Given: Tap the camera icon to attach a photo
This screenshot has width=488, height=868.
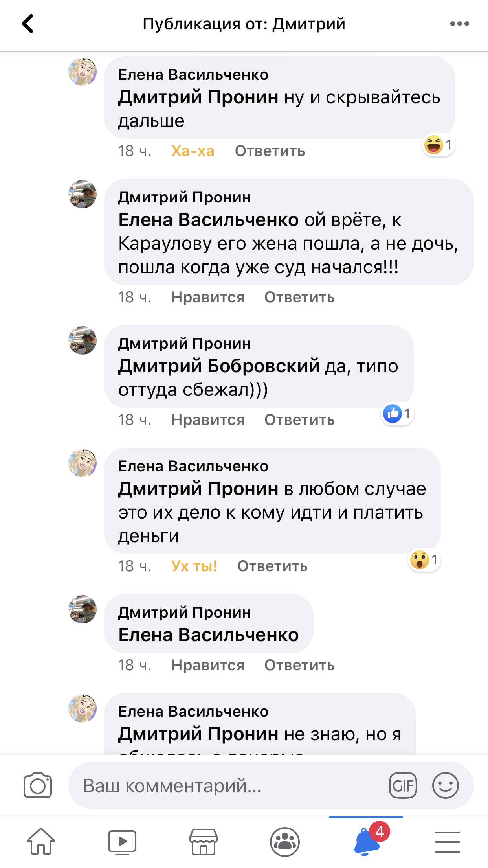Looking at the screenshot, I should pos(38,785).
